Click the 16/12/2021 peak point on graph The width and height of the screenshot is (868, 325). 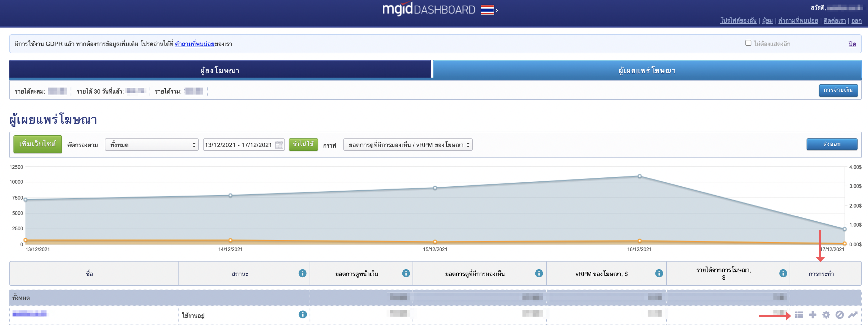tap(639, 176)
